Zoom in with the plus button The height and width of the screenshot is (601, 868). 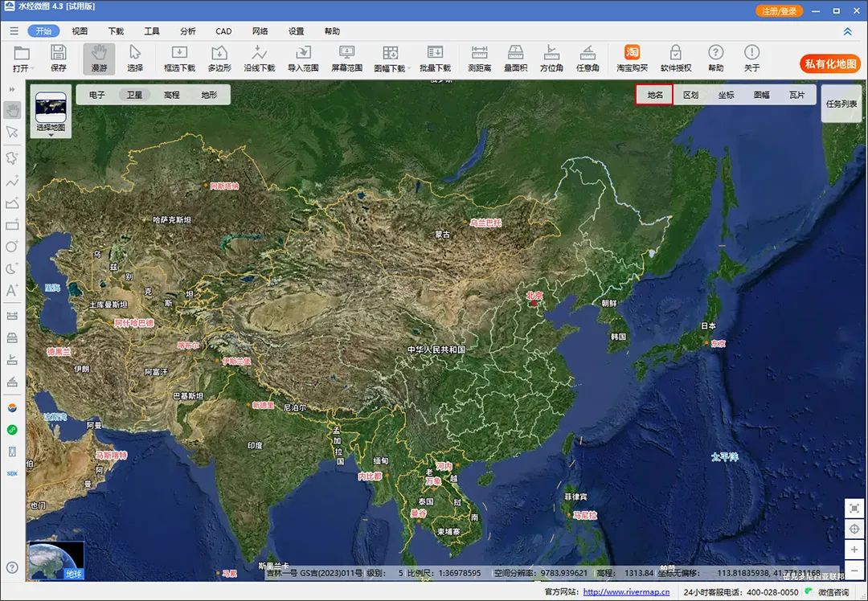[854, 550]
